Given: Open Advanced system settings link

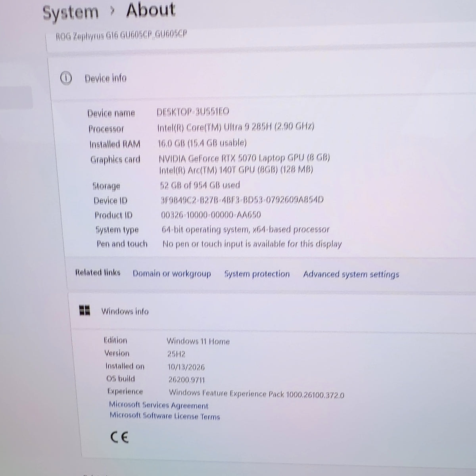Looking at the screenshot, I should (351, 274).
